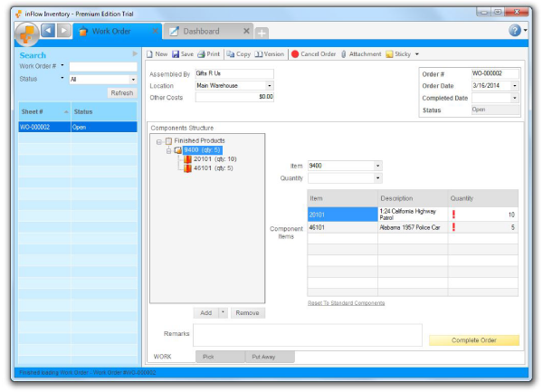Image resolution: width=543 pixels, height=392 pixels.
Task: Open the Order Date dropdown
Action: [x=515, y=86]
